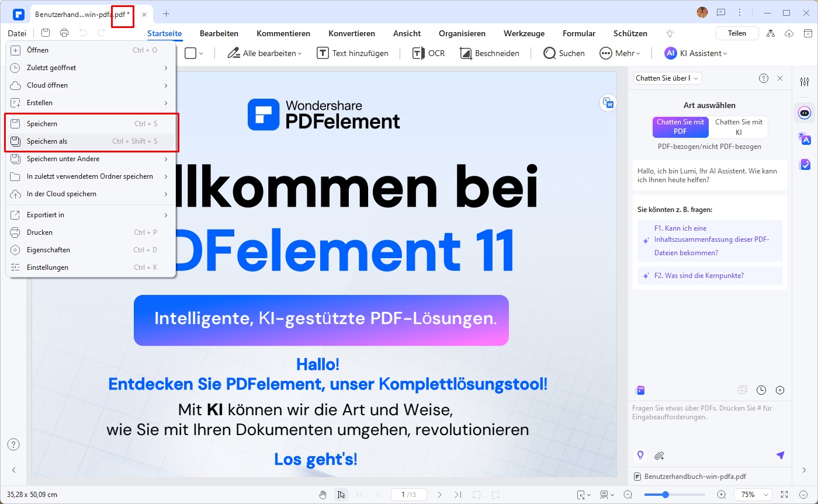
Task: Open chat history clock icon
Action: point(761,390)
